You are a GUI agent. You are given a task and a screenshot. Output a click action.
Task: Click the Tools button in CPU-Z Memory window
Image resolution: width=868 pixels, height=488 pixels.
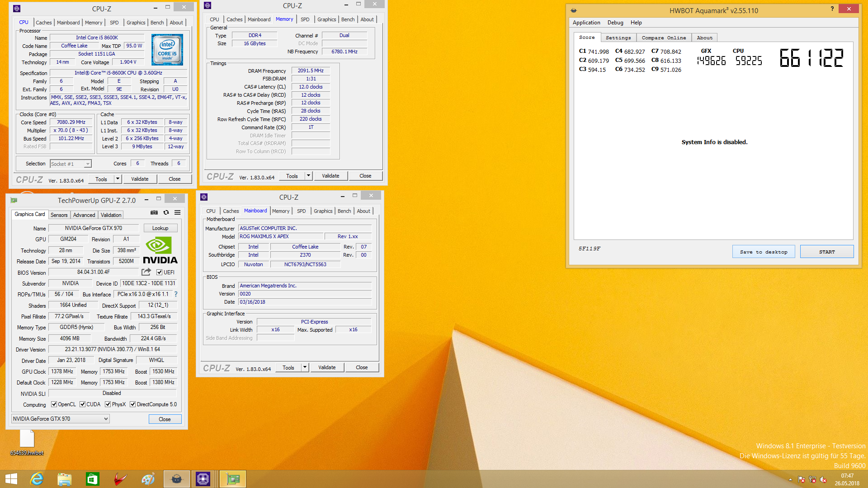pyautogui.click(x=292, y=176)
